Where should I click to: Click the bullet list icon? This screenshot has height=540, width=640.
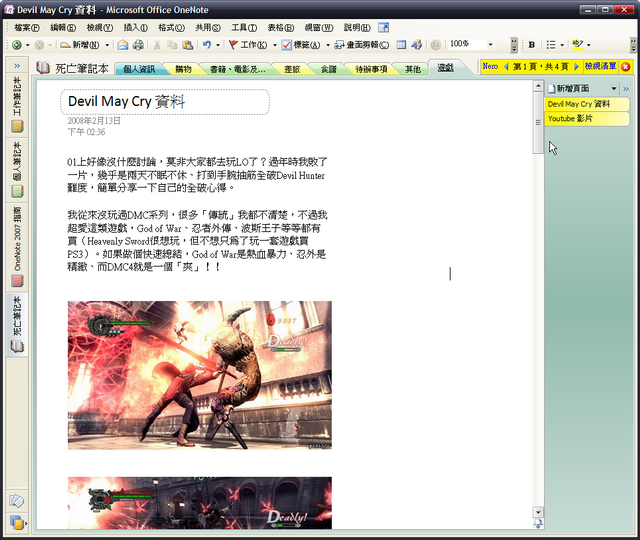coord(551,45)
